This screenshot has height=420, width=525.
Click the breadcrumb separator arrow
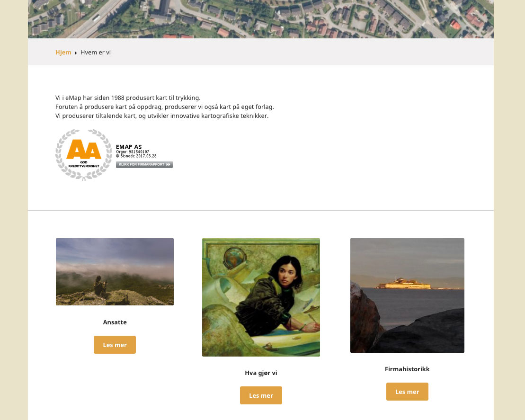76,53
